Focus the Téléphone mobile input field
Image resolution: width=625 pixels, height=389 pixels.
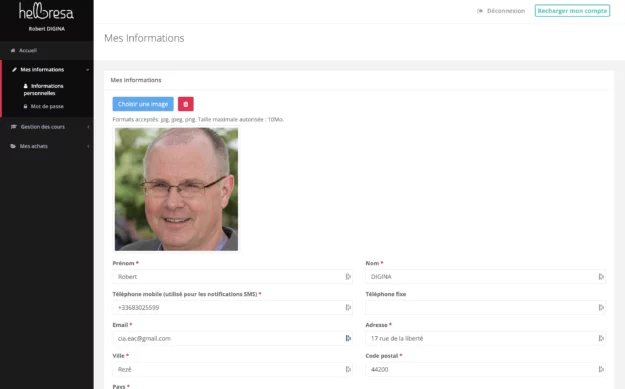[x=232, y=307]
